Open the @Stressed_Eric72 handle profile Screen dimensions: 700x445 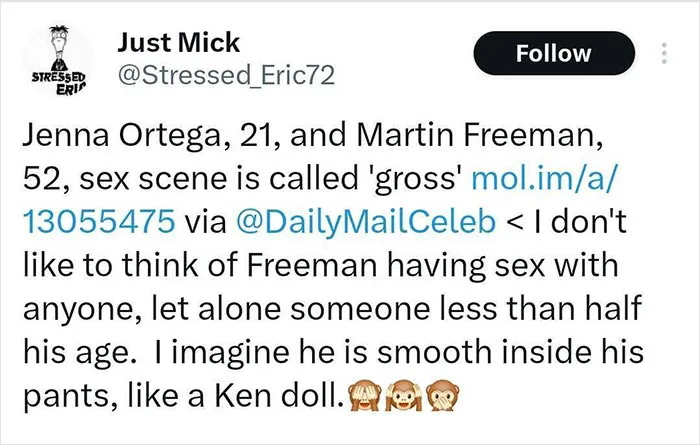point(226,75)
